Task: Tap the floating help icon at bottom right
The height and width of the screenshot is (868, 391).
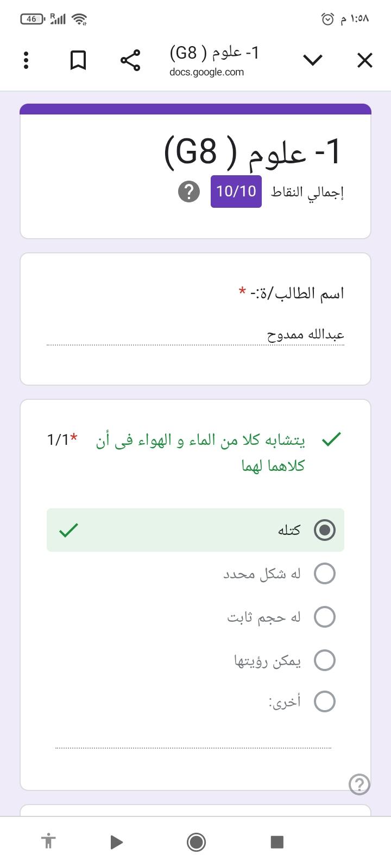Action: [x=359, y=784]
